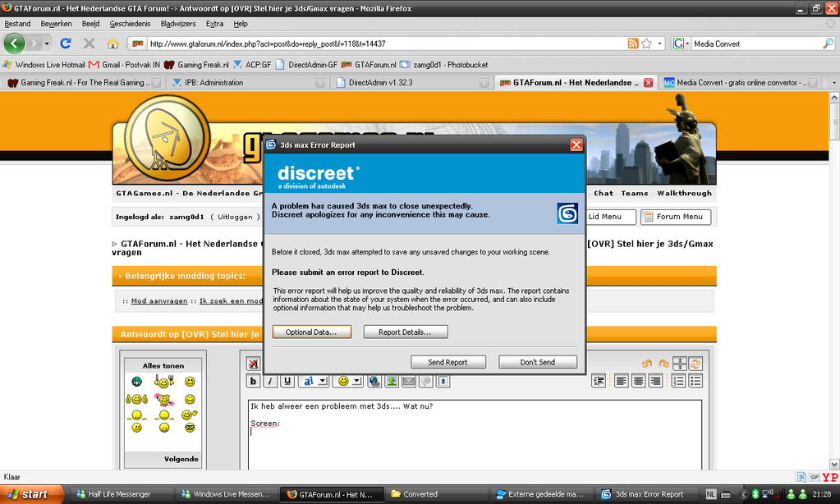The width and height of the screenshot is (840, 504).
Task: Center align text in post editor
Action: point(638,381)
